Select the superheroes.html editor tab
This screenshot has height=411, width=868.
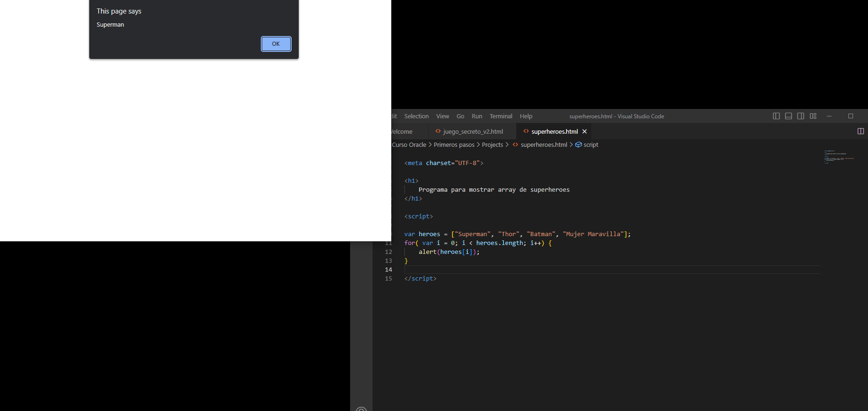[x=554, y=132]
